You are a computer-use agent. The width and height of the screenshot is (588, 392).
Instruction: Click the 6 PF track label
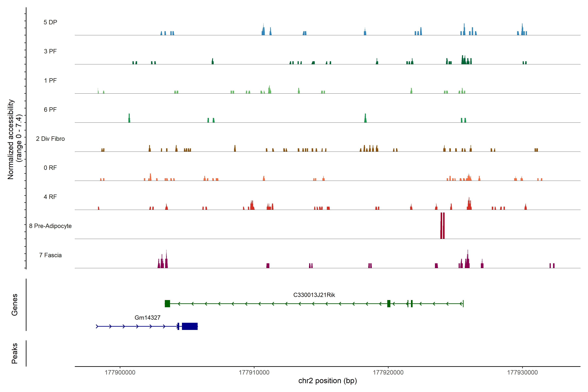click(50, 109)
